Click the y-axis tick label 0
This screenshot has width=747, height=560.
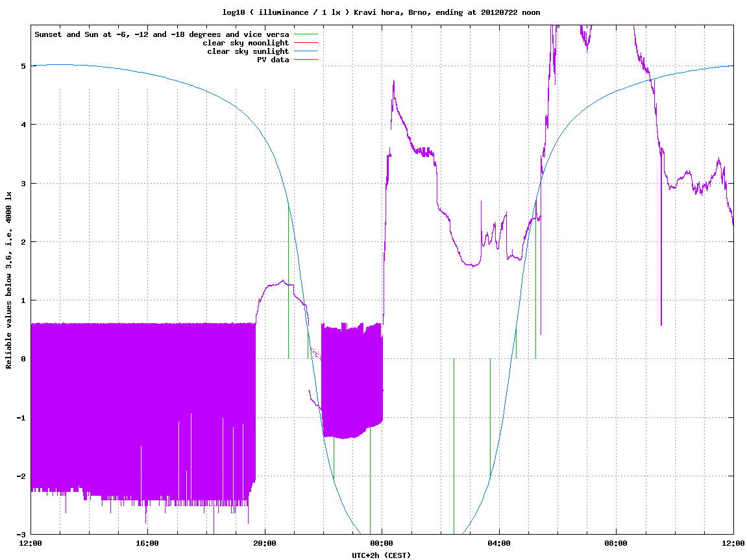23,359
